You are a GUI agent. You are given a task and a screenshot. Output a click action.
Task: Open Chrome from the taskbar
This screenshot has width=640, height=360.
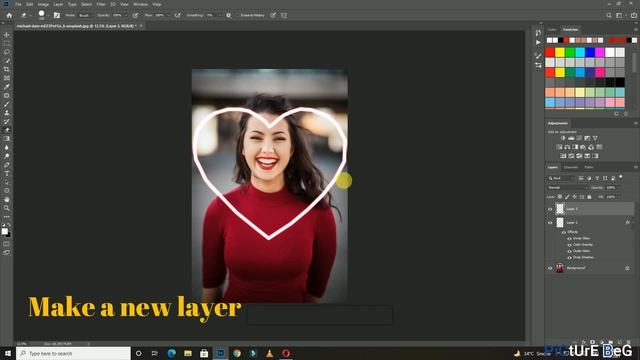(x=237, y=353)
